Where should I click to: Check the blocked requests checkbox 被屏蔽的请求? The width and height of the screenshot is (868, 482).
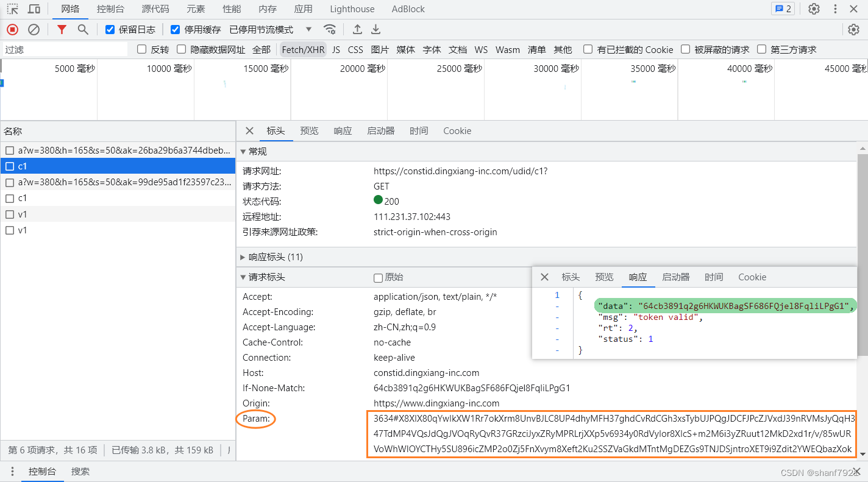tap(685, 49)
